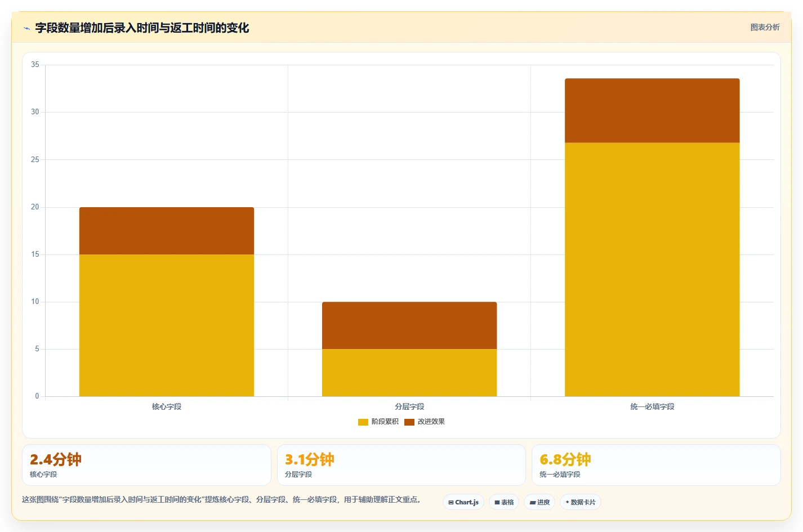This screenshot has height=532, width=803.
Task: Toggle the 改进效果 legend swatch
Action: coord(409,422)
